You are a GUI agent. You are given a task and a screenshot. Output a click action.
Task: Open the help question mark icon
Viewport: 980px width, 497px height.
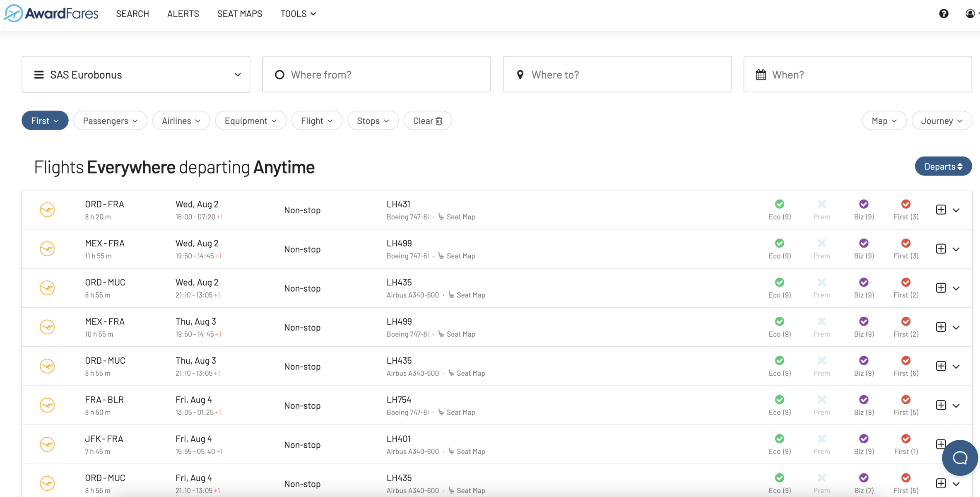(x=944, y=14)
